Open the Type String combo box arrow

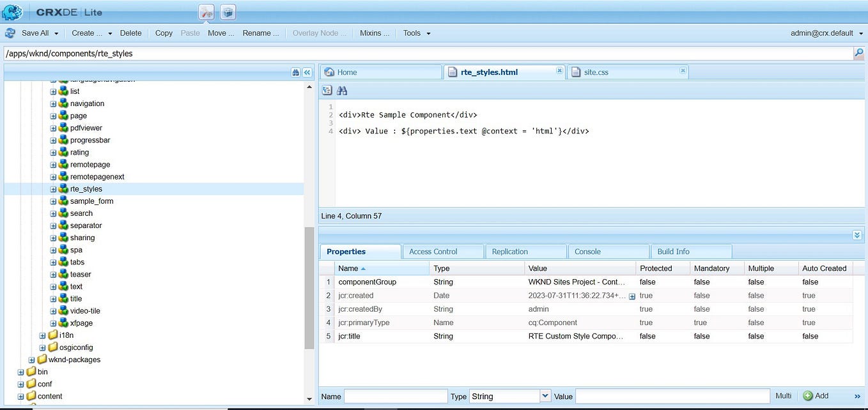click(x=545, y=396)
